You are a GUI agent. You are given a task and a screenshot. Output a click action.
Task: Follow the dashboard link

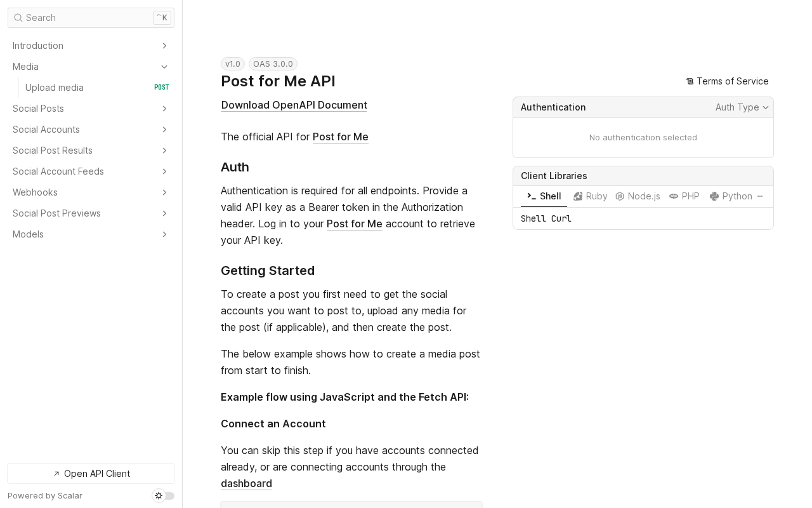tap(246, 483)
